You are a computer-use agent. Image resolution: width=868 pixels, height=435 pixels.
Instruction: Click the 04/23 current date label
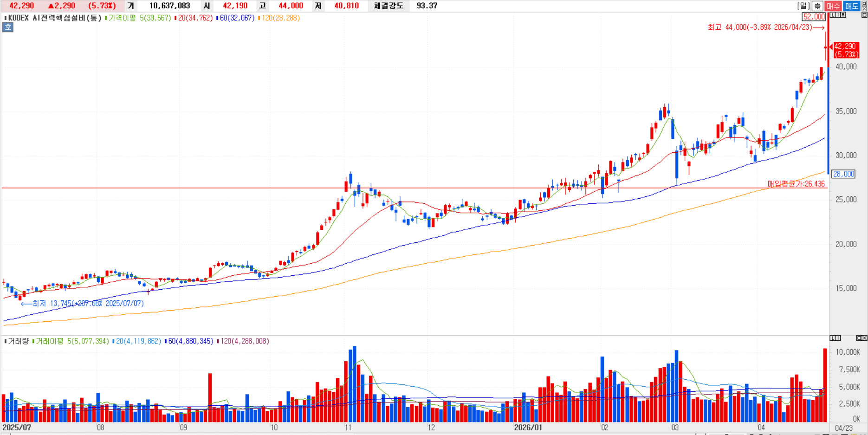[844, 428]
